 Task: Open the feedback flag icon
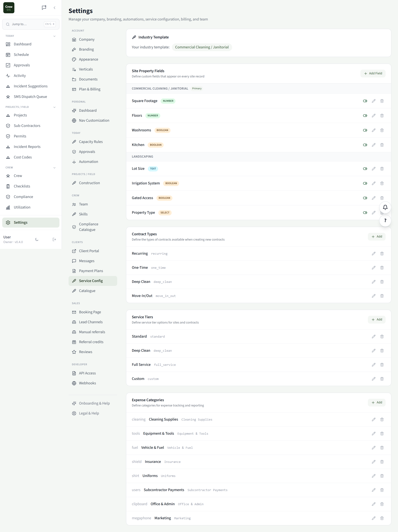click(44, 8)
